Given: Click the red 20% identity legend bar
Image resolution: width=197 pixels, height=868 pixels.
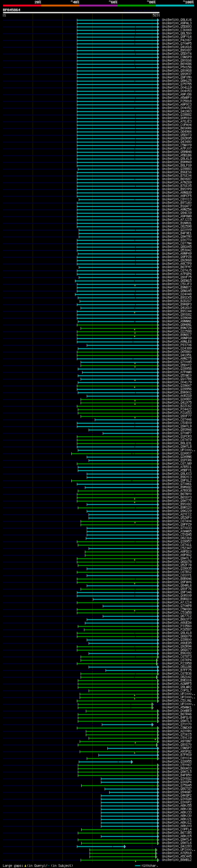Looking at the screenshot, I should point(22,6).
